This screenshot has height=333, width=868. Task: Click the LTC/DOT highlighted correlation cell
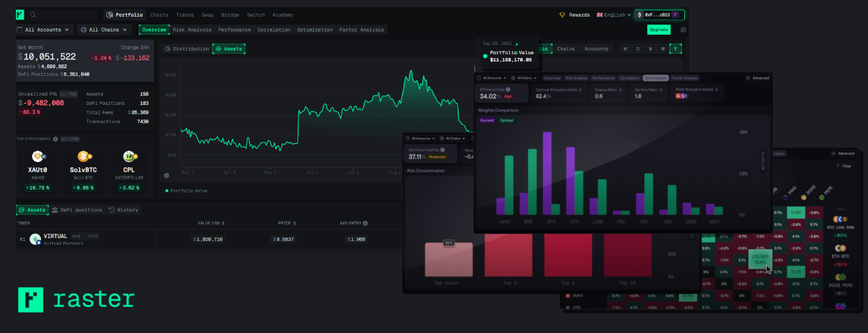tap(759, 260)
